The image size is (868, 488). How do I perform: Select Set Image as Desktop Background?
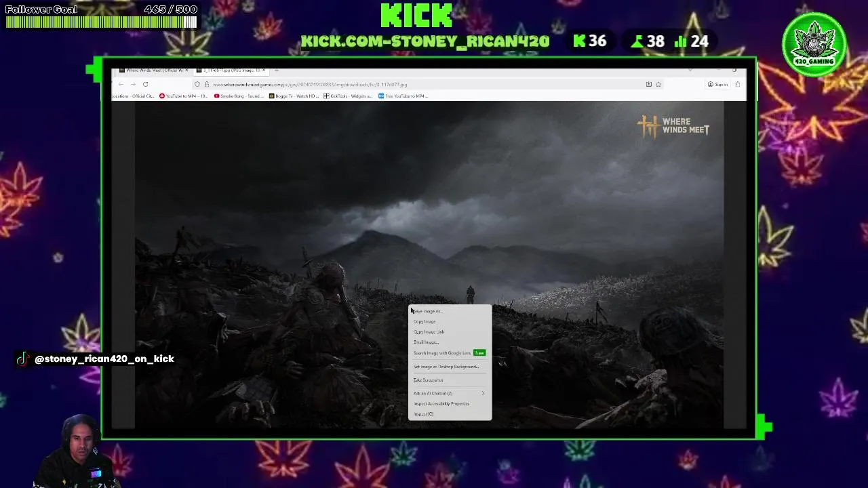point(450,367)
